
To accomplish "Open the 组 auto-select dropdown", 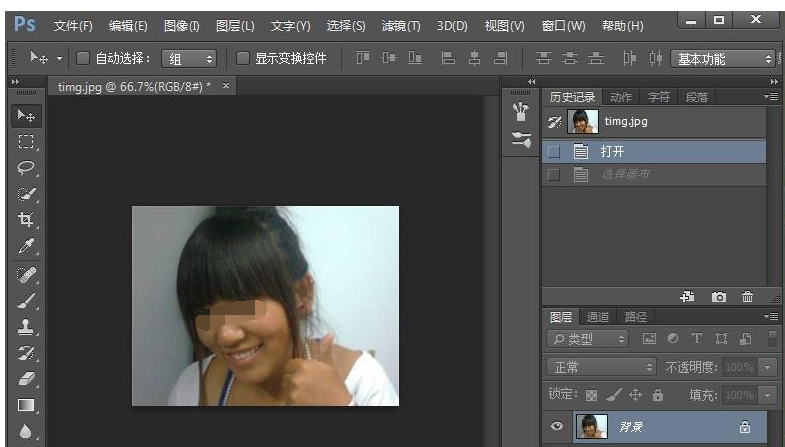I will 189,59.
